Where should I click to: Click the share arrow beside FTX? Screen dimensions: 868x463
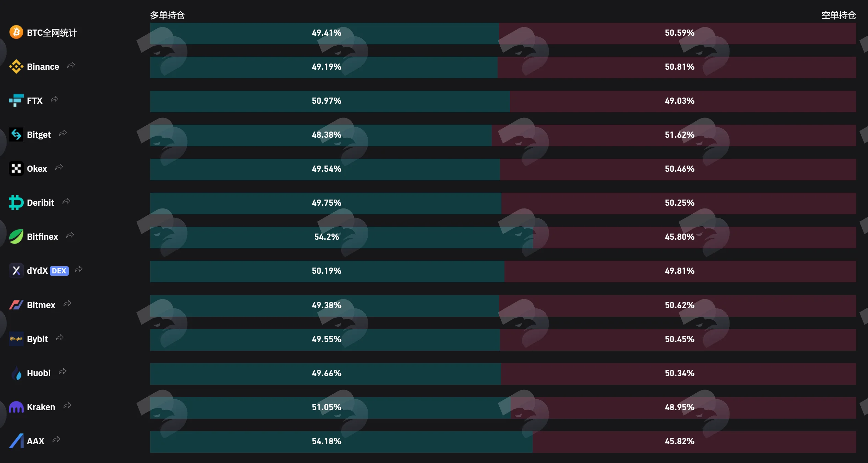[55, 99]
